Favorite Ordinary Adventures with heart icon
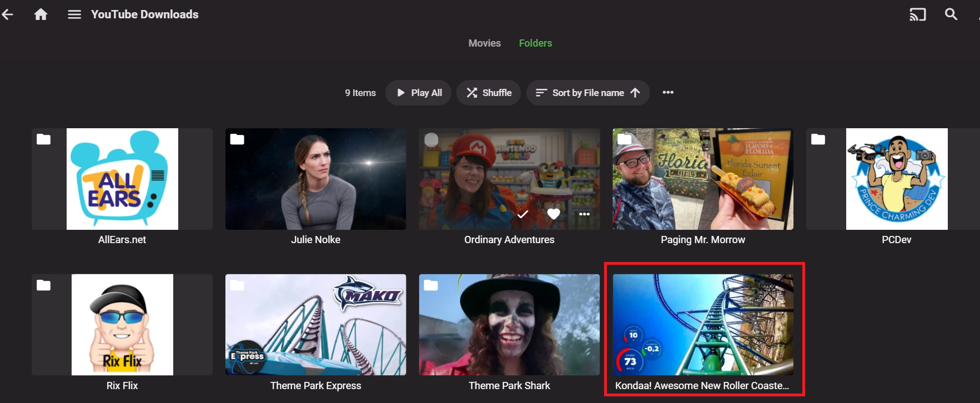980x403 pixels. pos(554,214)
